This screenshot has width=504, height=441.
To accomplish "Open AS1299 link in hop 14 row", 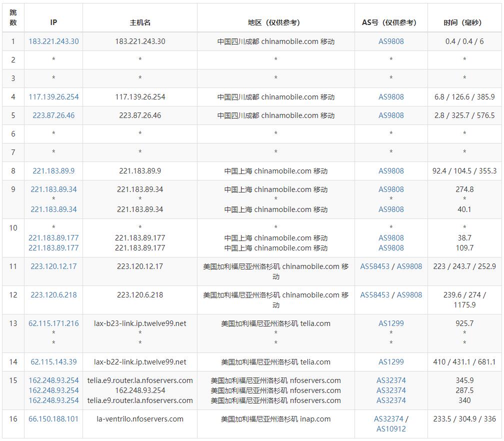I will [391, 362].
